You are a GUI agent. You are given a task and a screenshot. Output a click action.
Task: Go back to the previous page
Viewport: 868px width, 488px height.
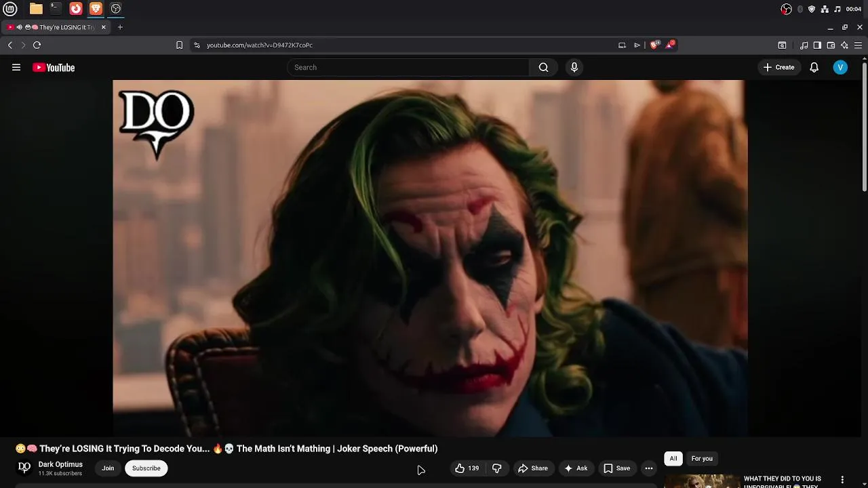point(9,45)
